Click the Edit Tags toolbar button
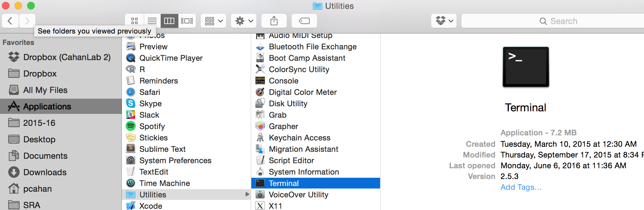 pyautogui.click(x=304, y=21)
